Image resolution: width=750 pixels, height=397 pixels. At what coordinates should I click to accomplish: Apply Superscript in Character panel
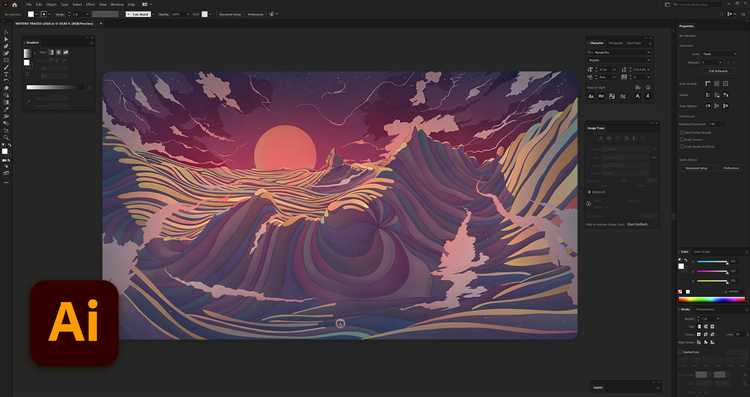pyautogui.click(x=612, y=96)
